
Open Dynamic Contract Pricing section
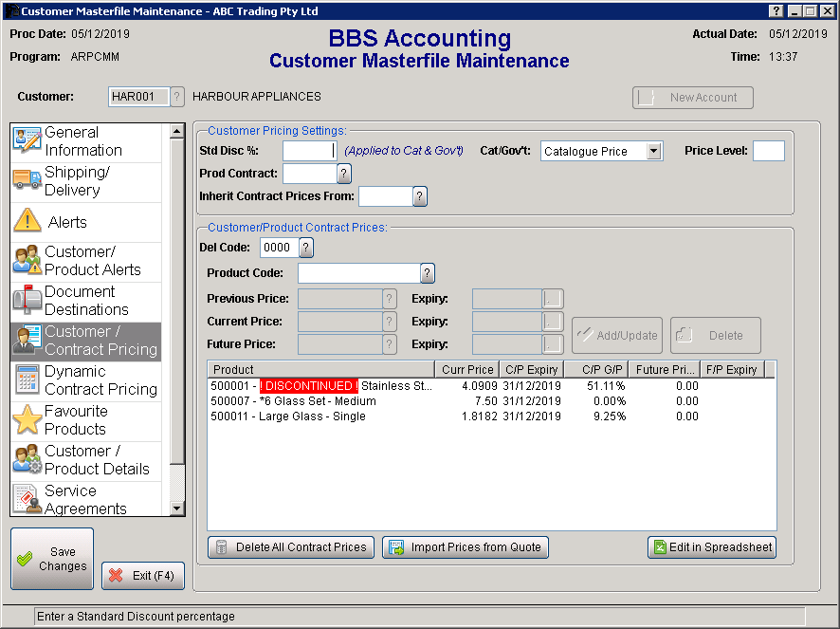tap(85, 380)
